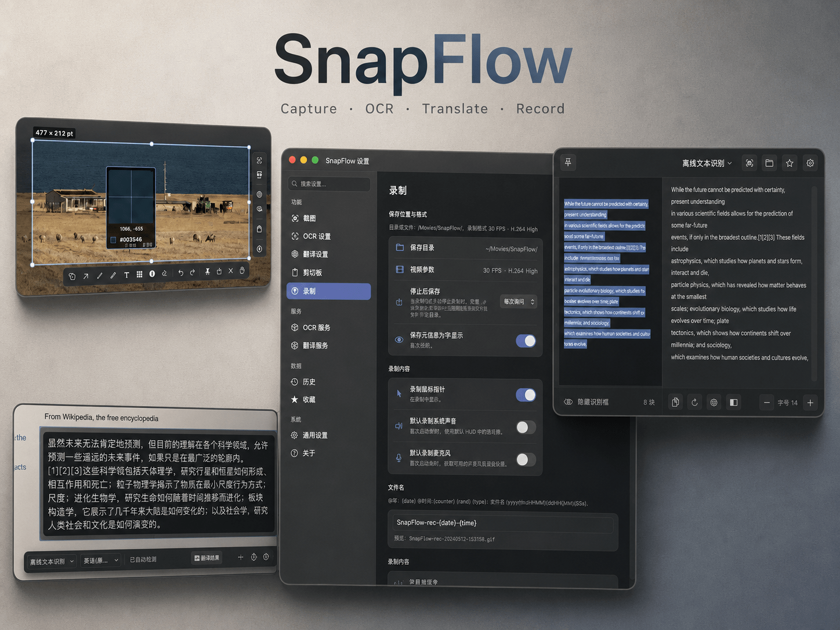Enable the 默认录制麦克风 switch
Screen dimensions: 840x630
tap(526, 459)
